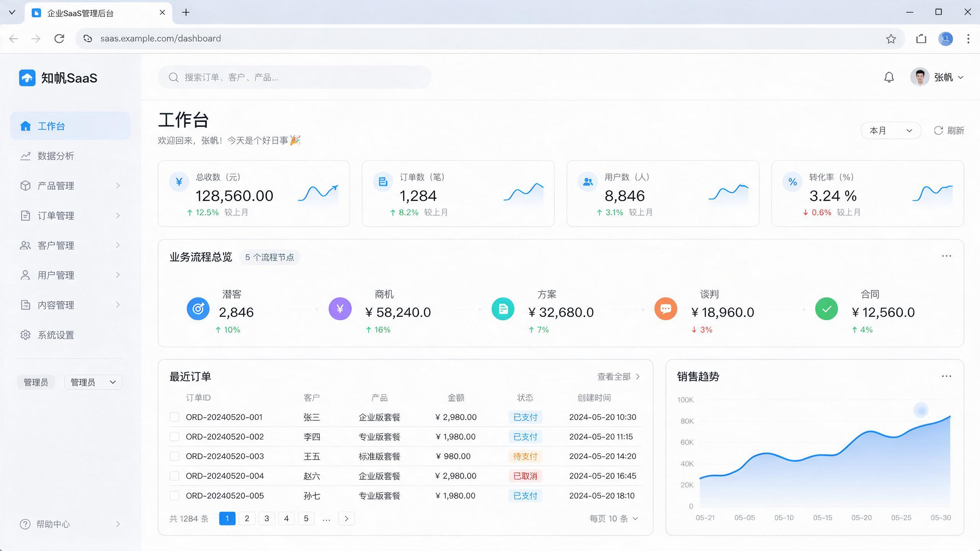Click the 知帆SaaS logo icon
This screenshot has width=980, height=551.
tap(27, 78)
